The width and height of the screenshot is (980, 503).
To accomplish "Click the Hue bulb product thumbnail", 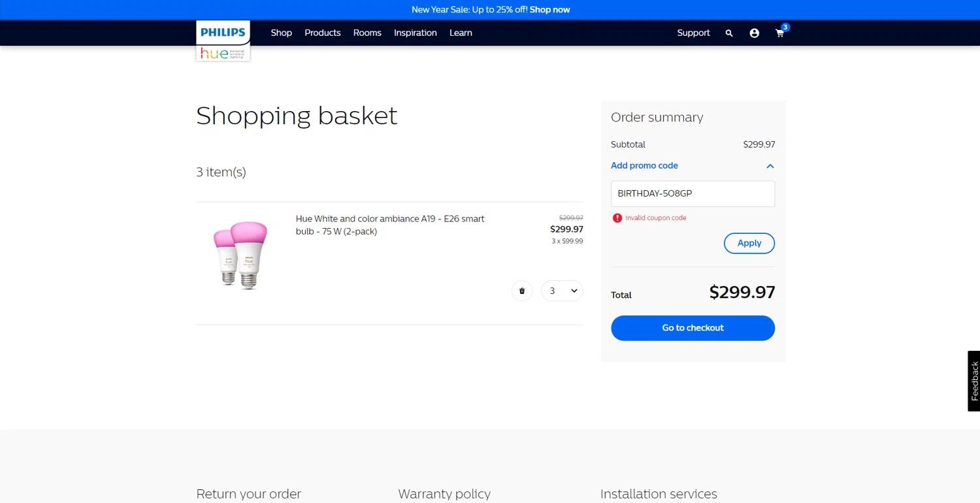I will (x=240, y=255).
